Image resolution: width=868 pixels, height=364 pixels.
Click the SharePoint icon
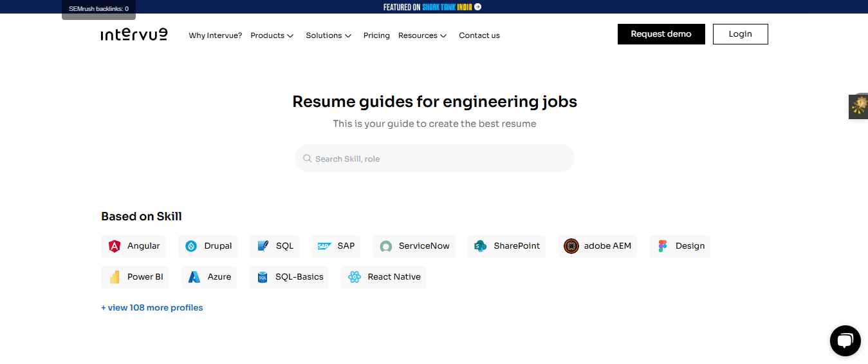(x=480, y=246)
